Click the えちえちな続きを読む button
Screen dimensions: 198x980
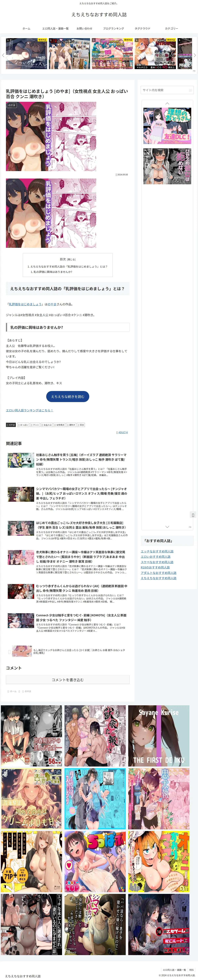[68, 396]
